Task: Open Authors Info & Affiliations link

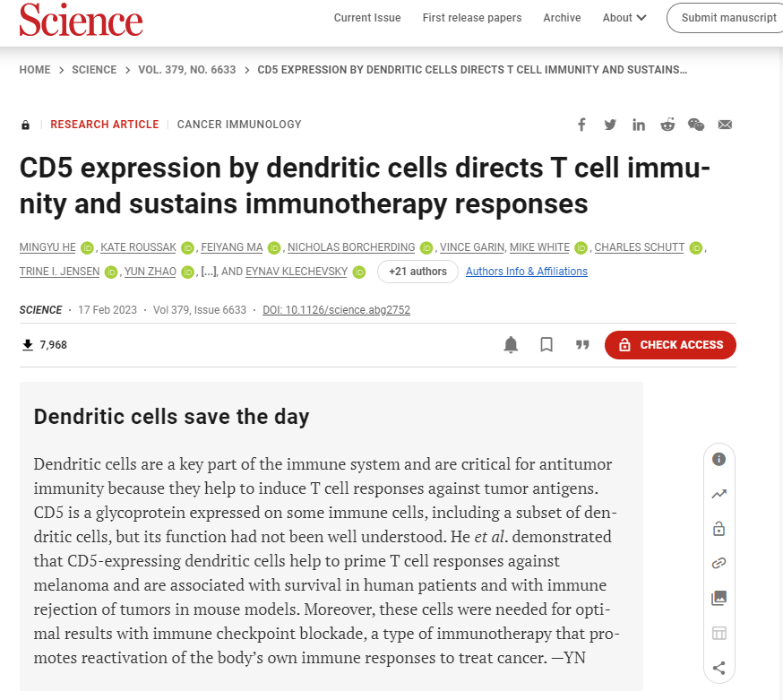Action: pyautogui.click(x=527, y=272)
